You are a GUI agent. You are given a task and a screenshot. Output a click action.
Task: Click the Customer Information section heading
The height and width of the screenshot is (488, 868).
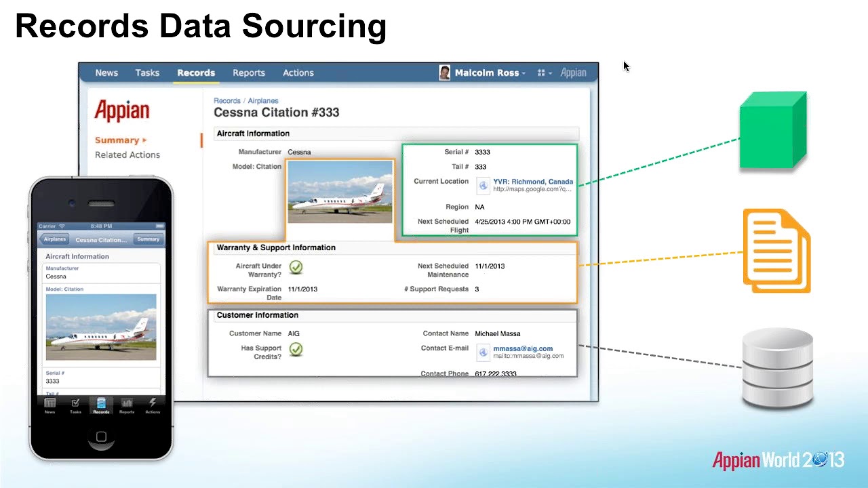[x=257, y=315]
